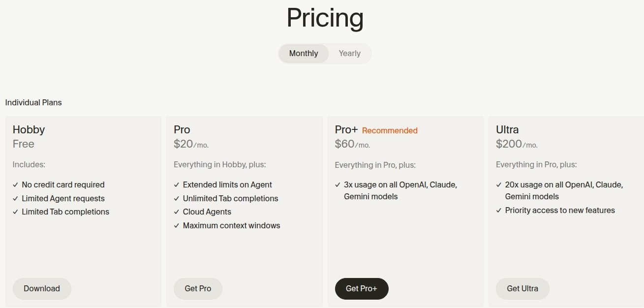The image size is (644, 308).
Task: Click the $20/mo. price text
Action: [191, 144]
